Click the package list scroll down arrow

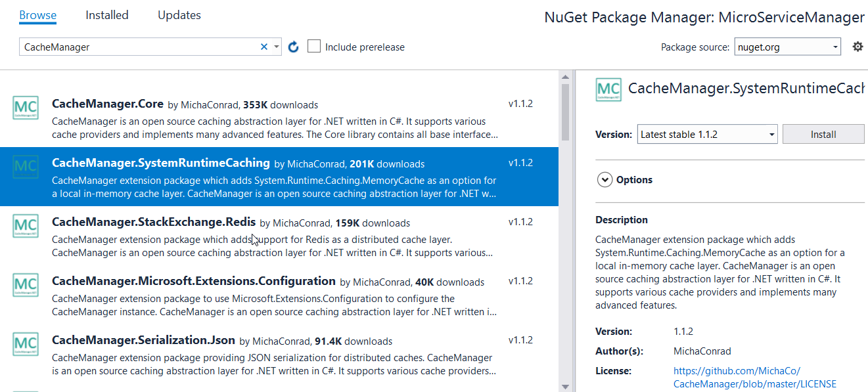[565, 387]
